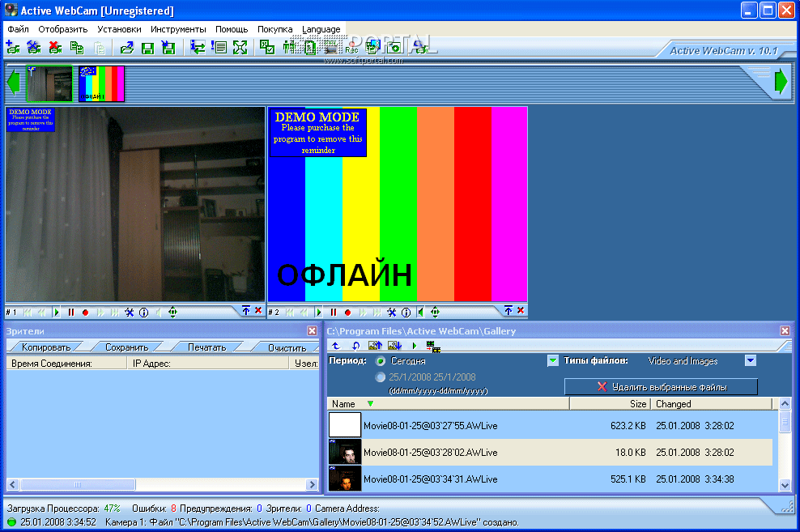
Task: Click Gallery film-strip convert icon
Action: [x=433, y=347]
